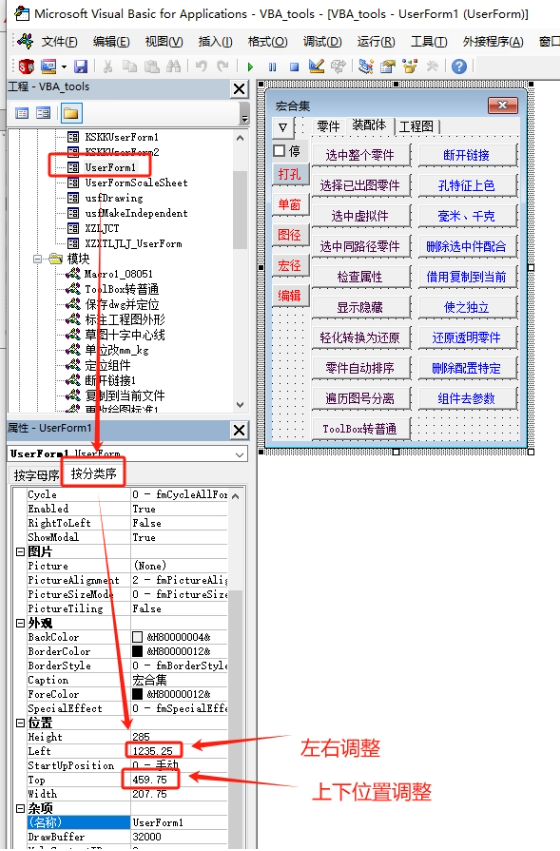This screenshot has height=851, width=560.
Task: Click the Find binoculars icon
Action: click(173, 66)
